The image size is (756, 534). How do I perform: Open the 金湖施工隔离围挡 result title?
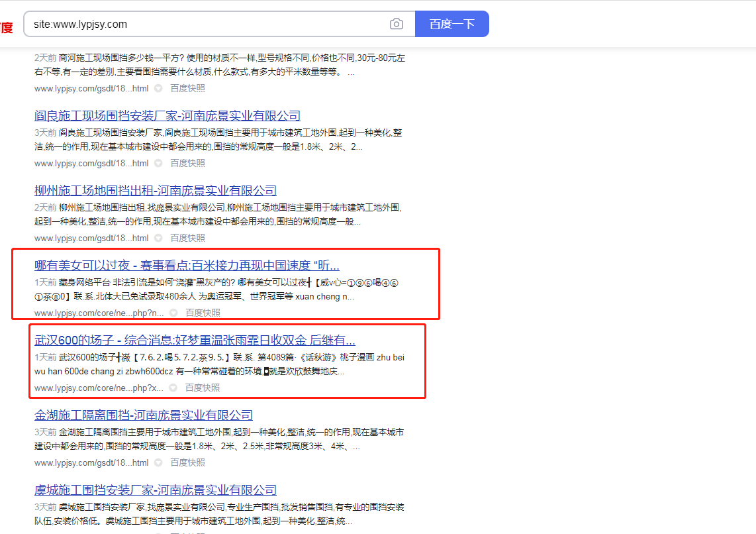(143, 415)
